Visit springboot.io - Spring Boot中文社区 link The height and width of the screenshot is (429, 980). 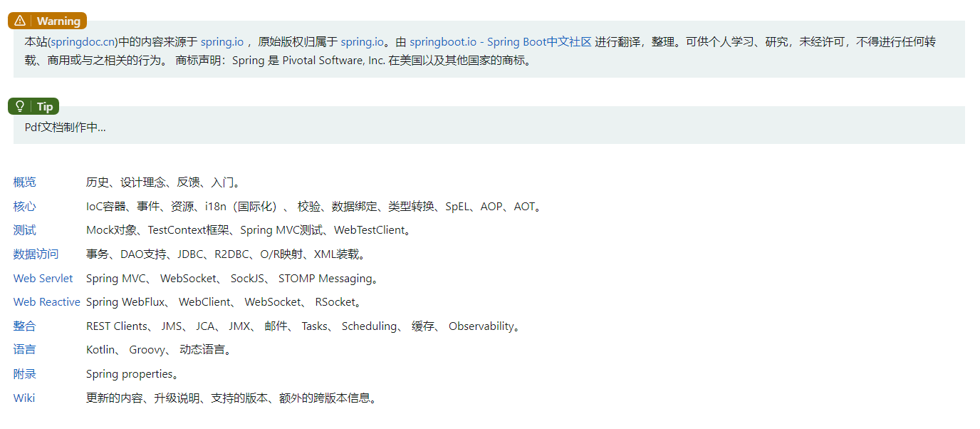[x=501, y=42]
